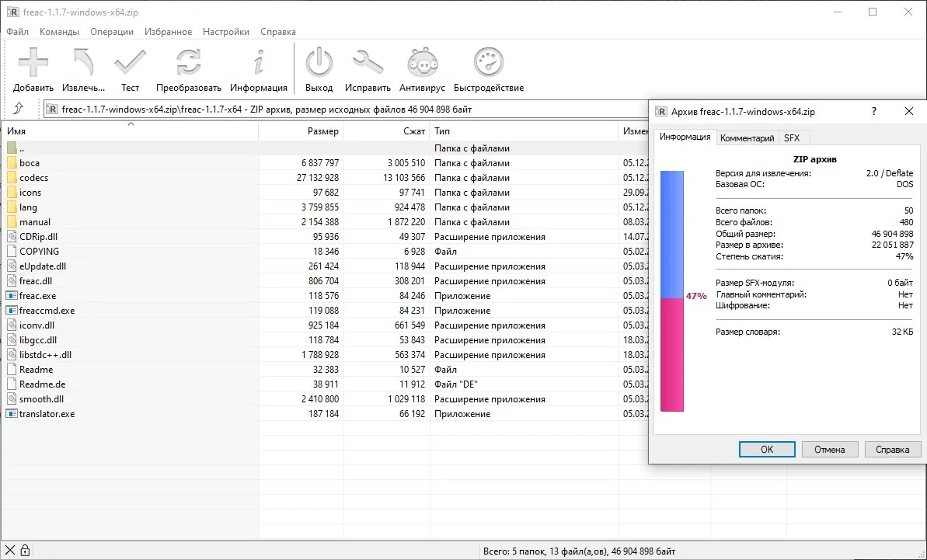Screen dimensions: 927x560
Task: Click the help question mark in dialog title
Action: point(874,111)
